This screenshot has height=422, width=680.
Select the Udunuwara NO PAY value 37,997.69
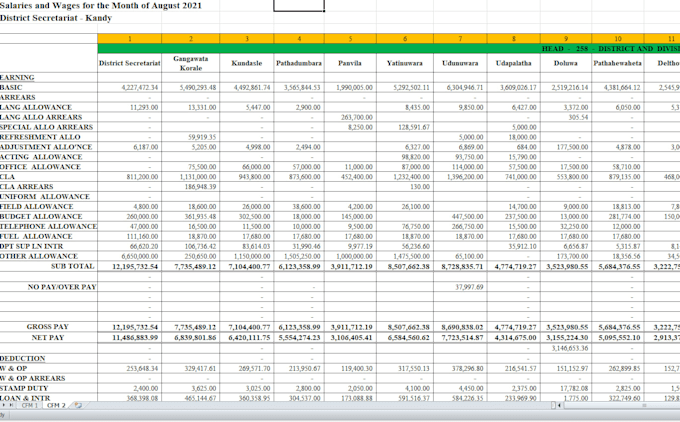click(x=469, y=287)
